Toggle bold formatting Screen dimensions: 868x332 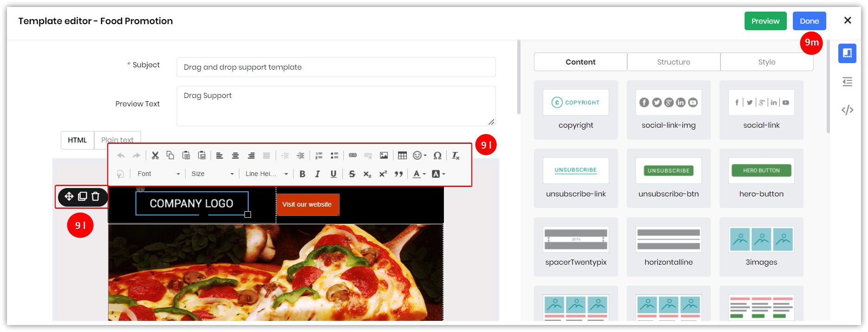tap(302, 174)
